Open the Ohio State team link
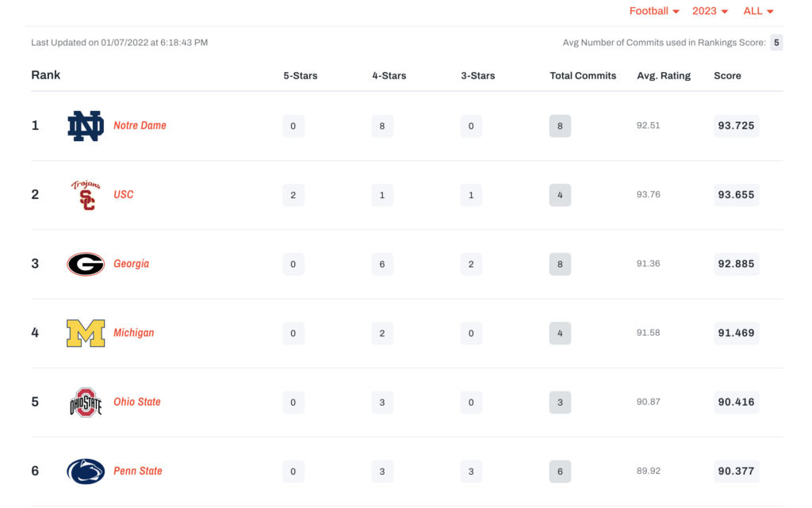This screenshot has width=812, height=508. 136,402
